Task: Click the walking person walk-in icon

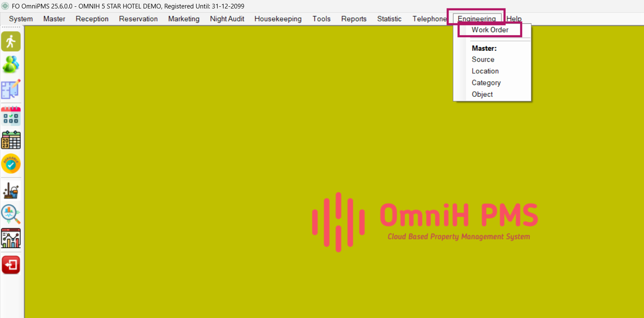Action: 11,41
